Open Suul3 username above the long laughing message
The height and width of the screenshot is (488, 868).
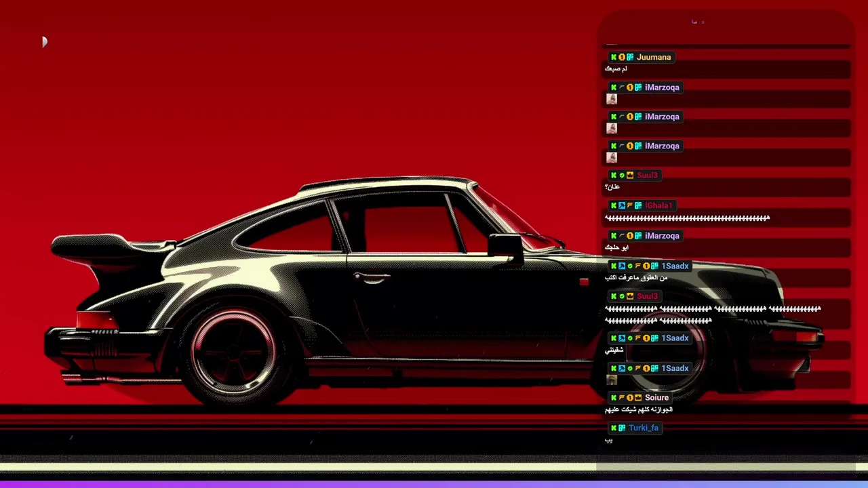[647, 296]
